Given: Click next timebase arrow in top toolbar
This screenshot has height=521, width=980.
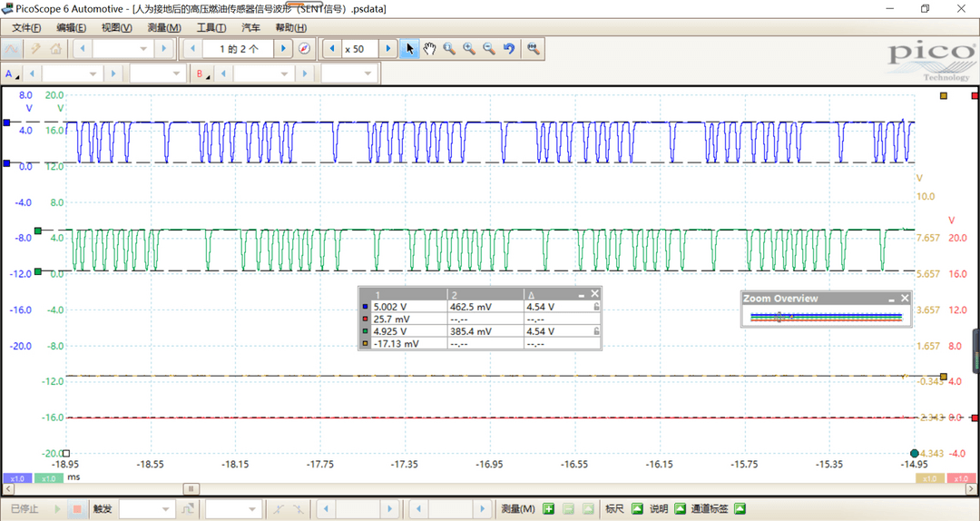Looking at the screenshot, I should click(x=164, y=49).
